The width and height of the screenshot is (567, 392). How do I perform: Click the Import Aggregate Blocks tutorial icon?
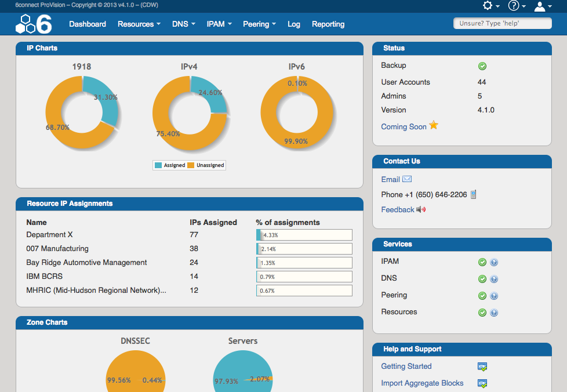click(482, 383)
